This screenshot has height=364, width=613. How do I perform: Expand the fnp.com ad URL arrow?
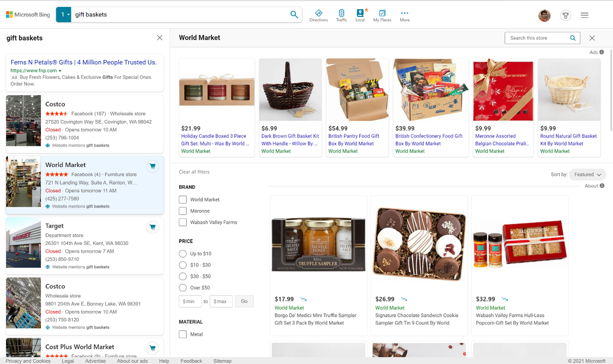click(x=60, y=71)
